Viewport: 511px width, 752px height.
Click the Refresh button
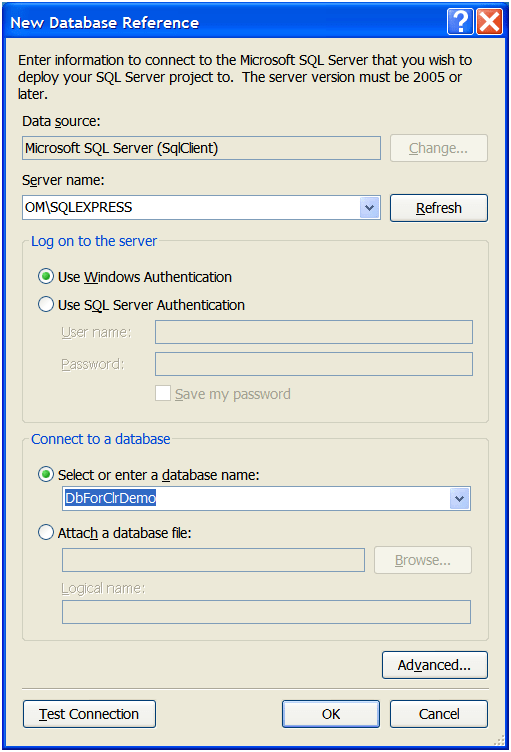click(439, 208)
